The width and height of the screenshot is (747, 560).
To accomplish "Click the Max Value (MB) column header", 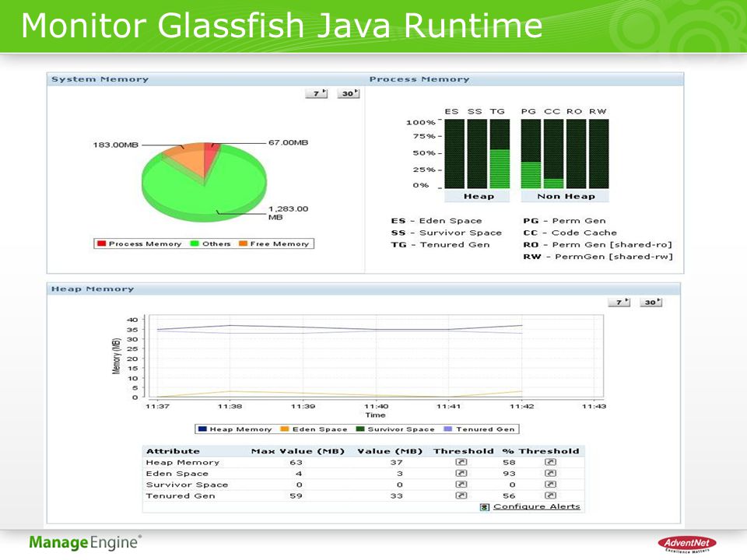I will (x=298, y=451).
